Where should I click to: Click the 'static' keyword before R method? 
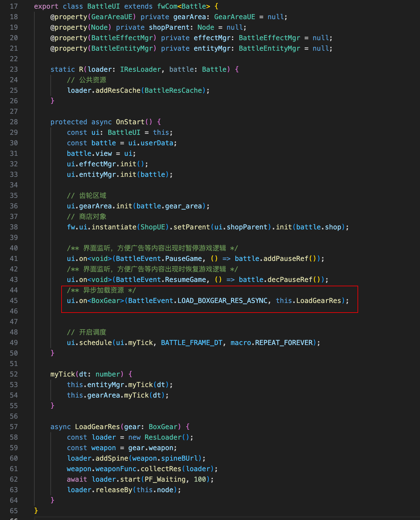point(63,69)
